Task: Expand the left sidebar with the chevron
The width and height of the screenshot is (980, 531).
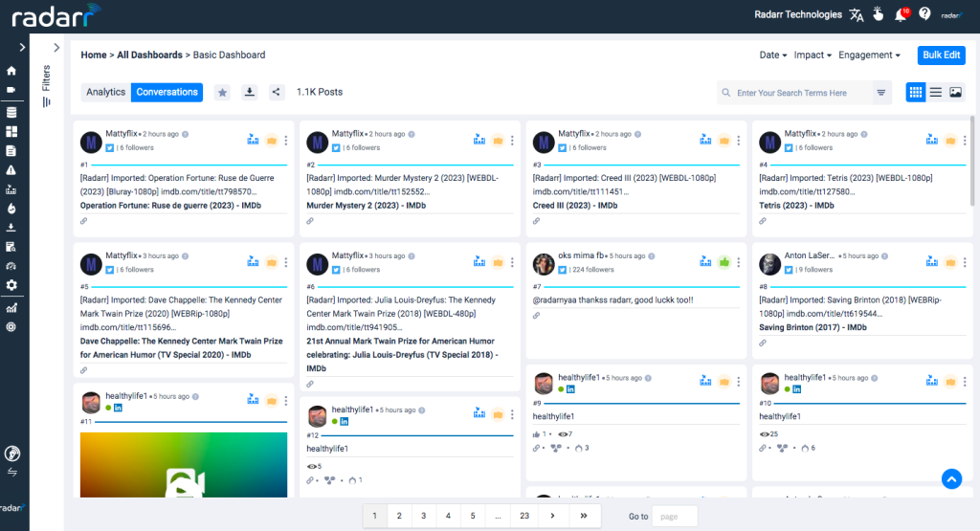Action: [22, 48]
